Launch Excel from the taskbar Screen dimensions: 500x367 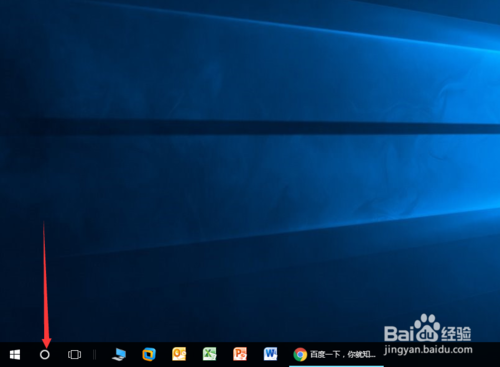tap(209, 354)
